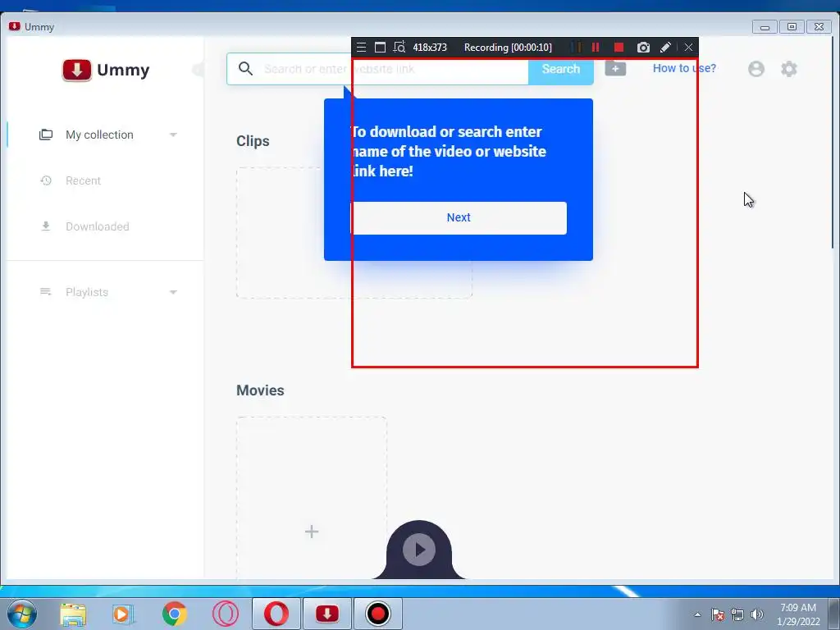The image size is (840, 630).
Task: Expand the My collection dropdown arrow
Action: (x=173, y=135)
